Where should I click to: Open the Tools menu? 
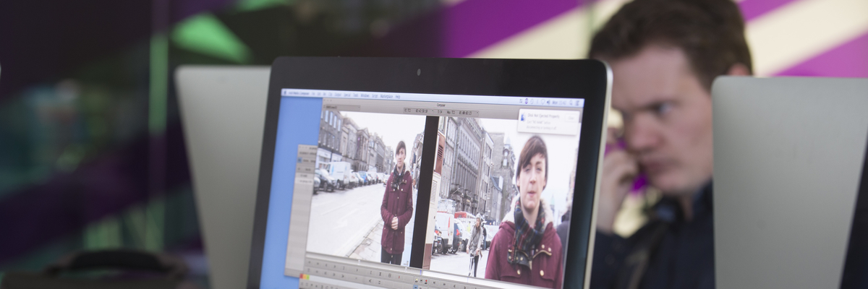click(x=356, y=95)
